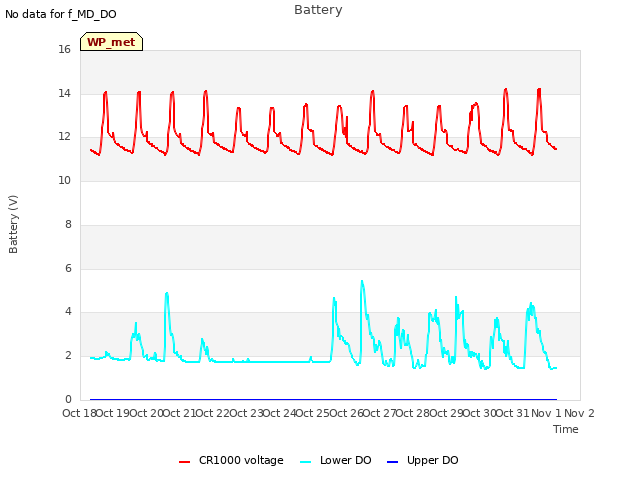Viewport: 640px width, 480px height.
Task: Click the red CR1000 voltage legend swatch
Action: 184,462
